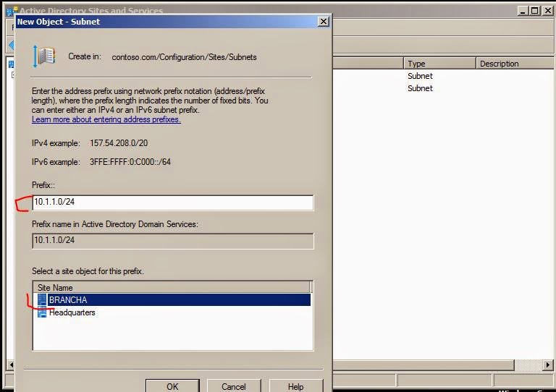The width and height of the screenshot is (556, 392).
Task: Click the IPv4 example 157.54.208.0/20 text
Action: click(119, 143)
